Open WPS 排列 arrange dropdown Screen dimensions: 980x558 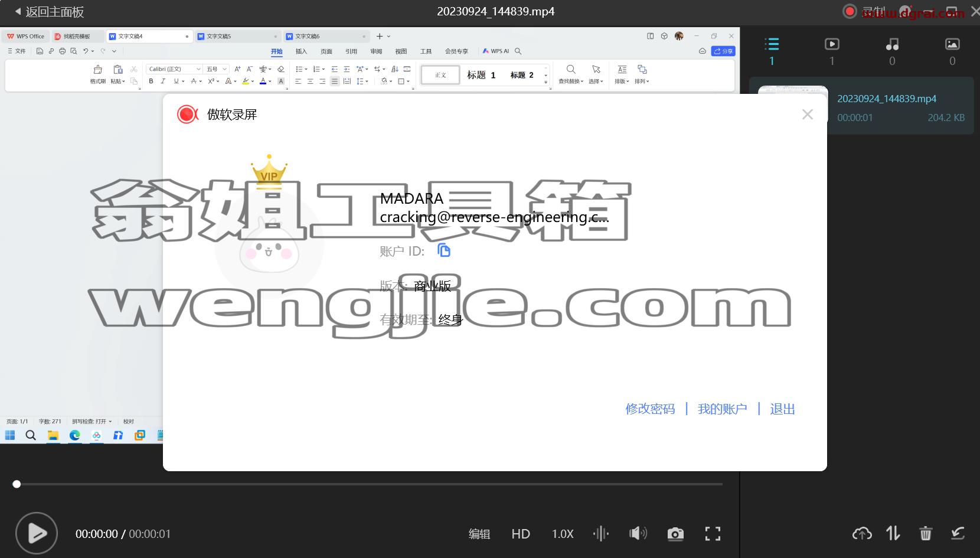pos(642,74)
